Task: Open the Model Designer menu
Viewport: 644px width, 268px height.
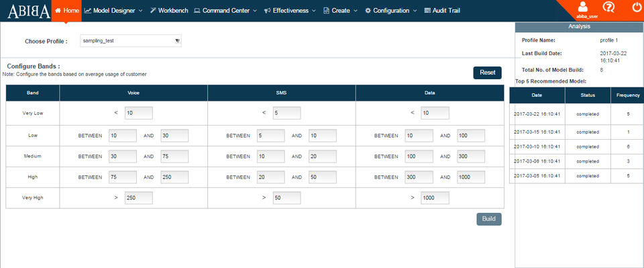Action: (x=113, y=11)
